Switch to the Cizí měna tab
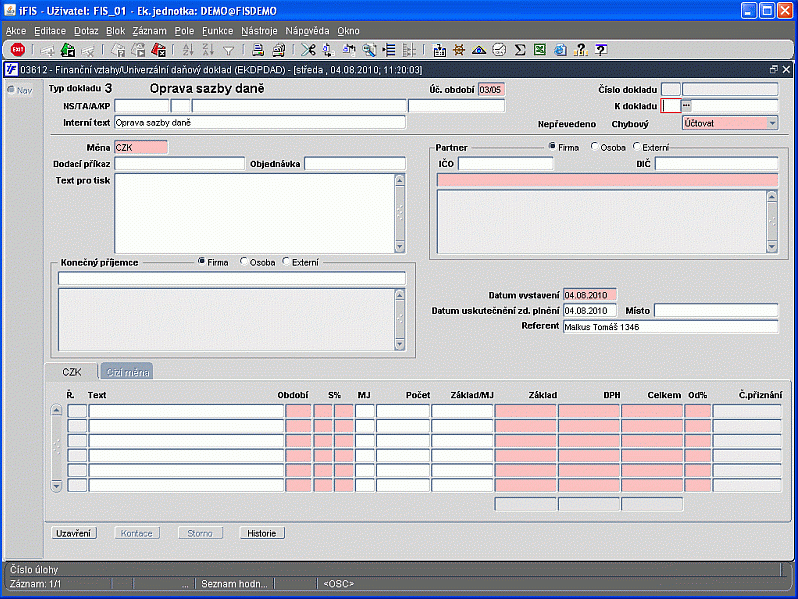Screen dimensions: 798x599 [127, 372]
